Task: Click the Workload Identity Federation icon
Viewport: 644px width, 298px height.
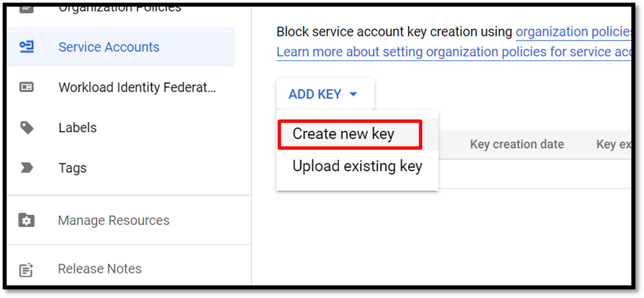Action: tap(27, 88)
